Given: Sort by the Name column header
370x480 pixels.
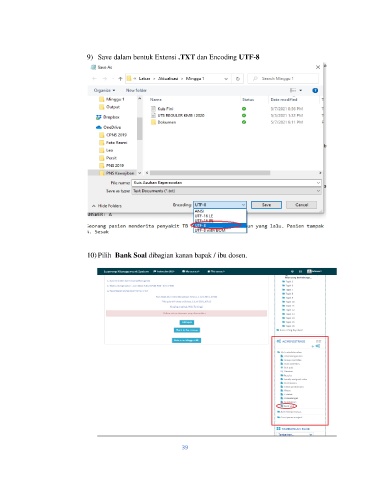Looking at the screenshot, I should (156, 100).
